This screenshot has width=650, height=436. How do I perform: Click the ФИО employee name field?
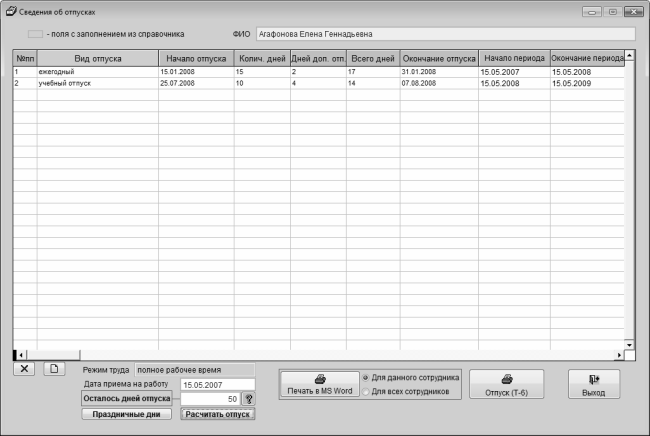pos(444,33)
